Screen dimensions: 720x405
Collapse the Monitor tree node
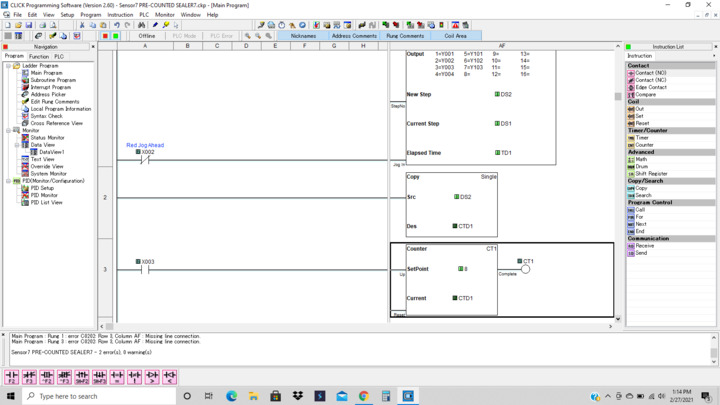[x=9, y=131]
